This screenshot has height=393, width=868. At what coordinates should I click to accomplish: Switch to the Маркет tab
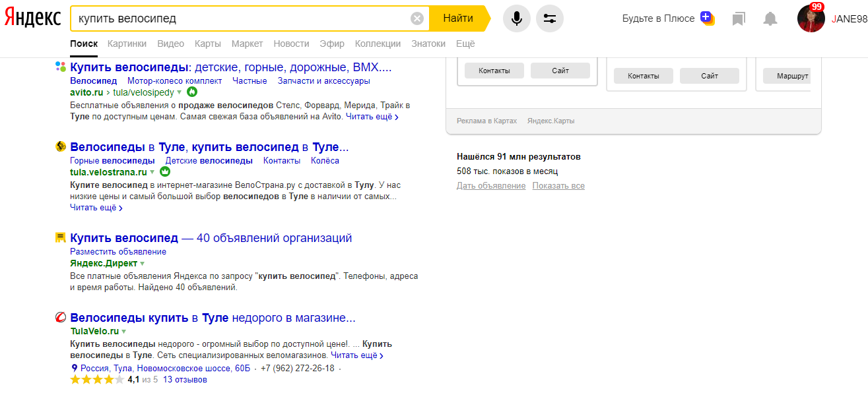pos(247,44)
